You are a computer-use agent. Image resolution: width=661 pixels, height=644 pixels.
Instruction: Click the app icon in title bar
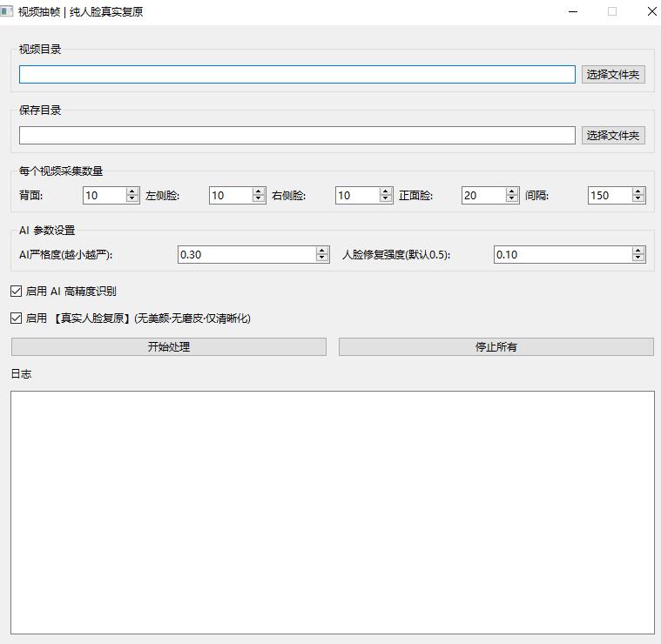click(x=6, y=11)
